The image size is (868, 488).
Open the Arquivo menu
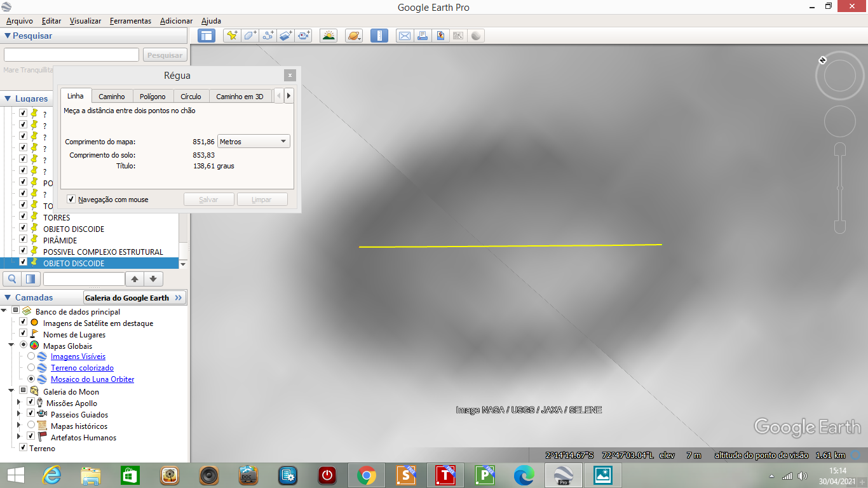click(x=20, y=21)
